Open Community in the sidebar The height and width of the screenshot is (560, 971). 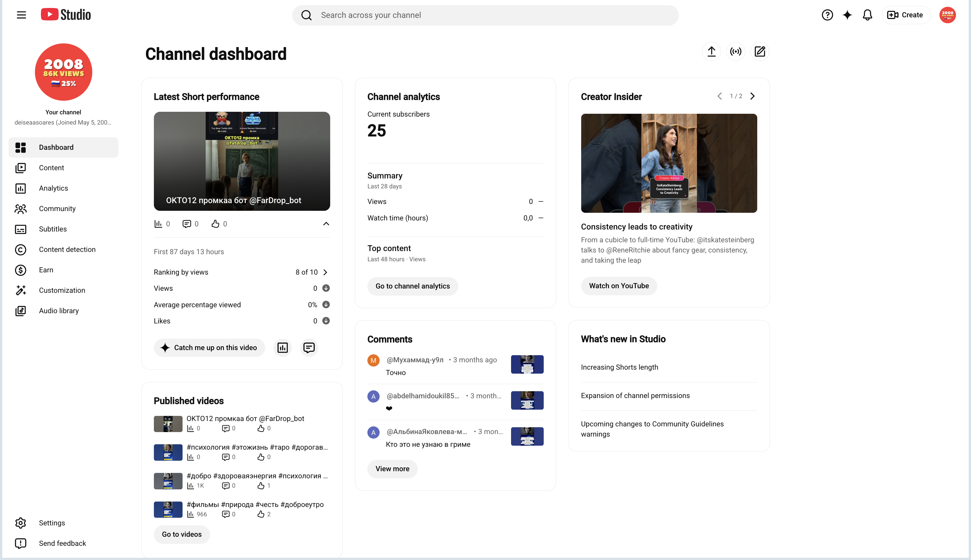point(64,209)
